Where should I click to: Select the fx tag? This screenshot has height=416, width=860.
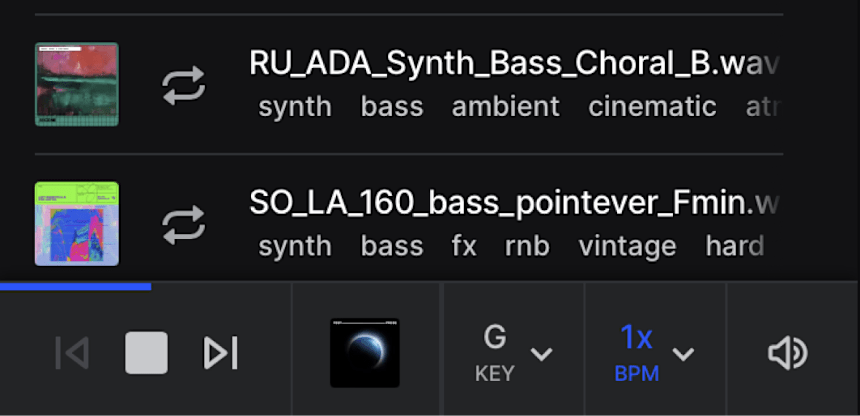tap(465, 246)
